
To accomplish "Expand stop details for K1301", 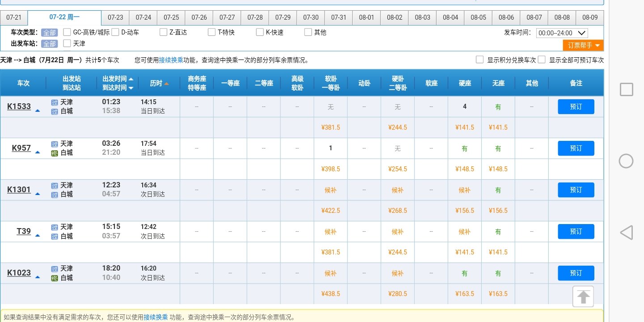I will 38,194.
